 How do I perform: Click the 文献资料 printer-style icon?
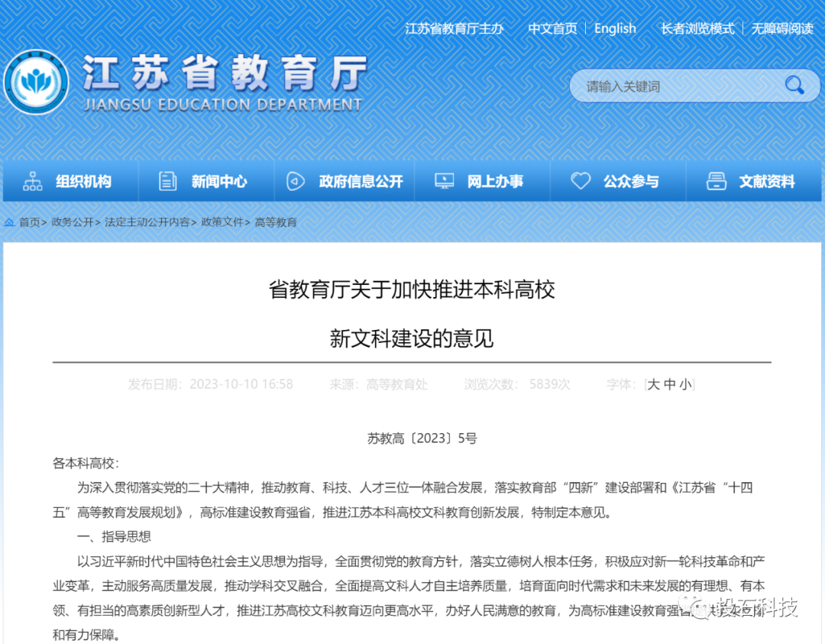click(716, 181)
